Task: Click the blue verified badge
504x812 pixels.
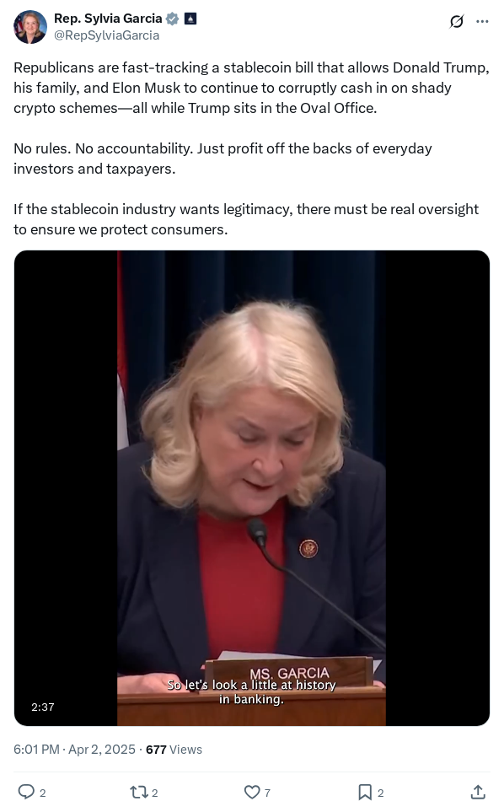Action: pyautogui.click(x=172, y=19)
